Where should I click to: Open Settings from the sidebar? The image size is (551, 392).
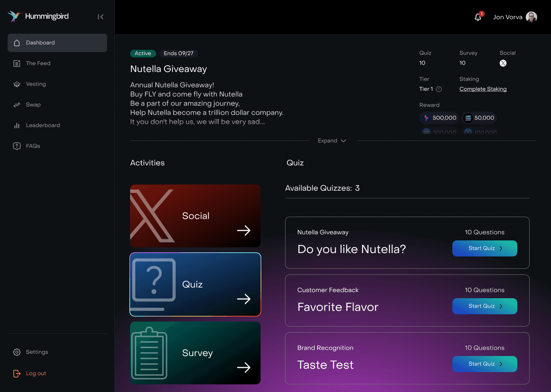point(37,352)
